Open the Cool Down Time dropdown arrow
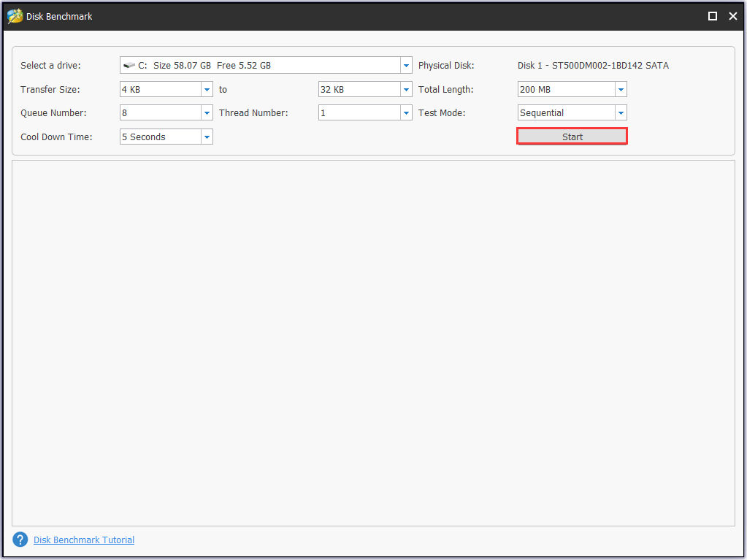747x560 pixels. 207,137
